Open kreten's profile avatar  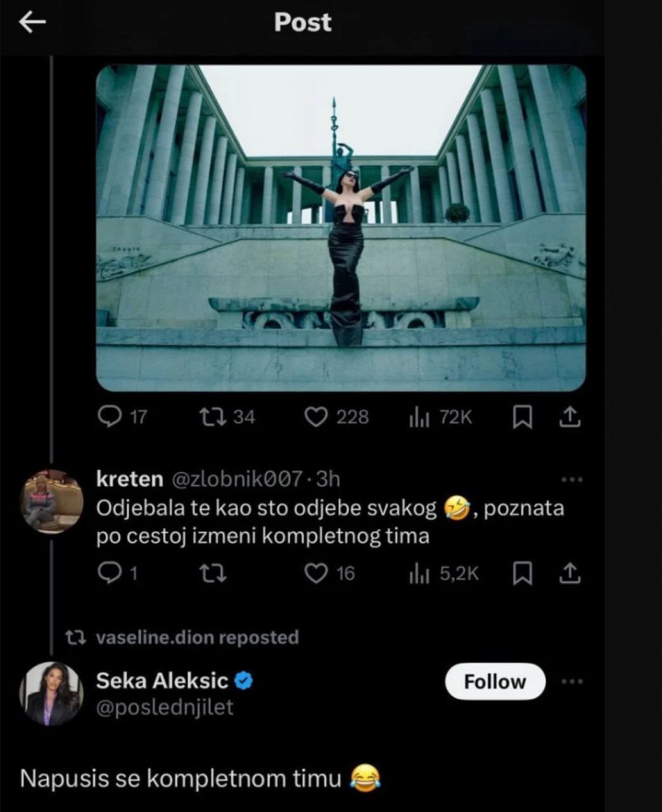52,501
